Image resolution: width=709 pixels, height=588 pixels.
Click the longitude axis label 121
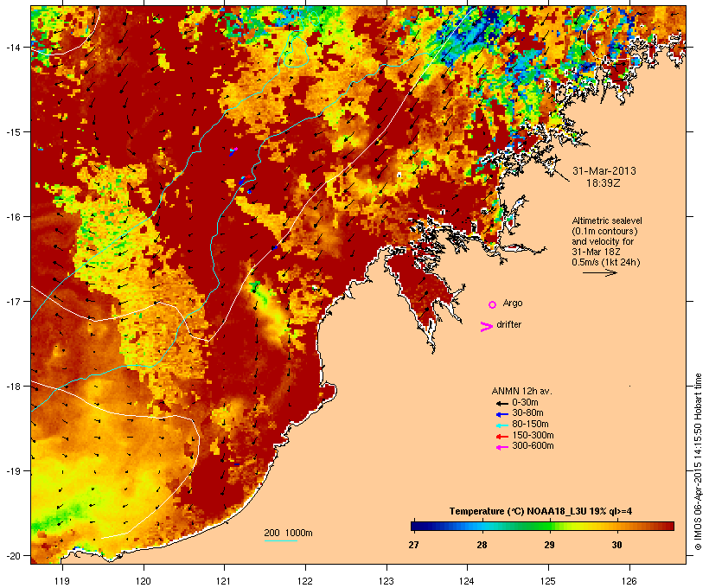[x=224, y=581]
